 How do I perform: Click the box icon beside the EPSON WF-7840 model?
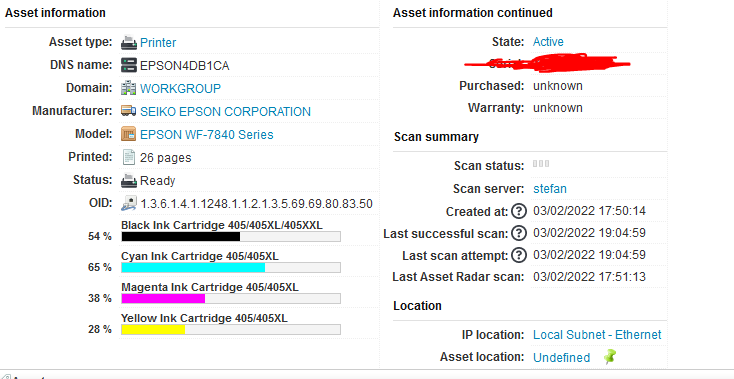click(x=129, y=134)
